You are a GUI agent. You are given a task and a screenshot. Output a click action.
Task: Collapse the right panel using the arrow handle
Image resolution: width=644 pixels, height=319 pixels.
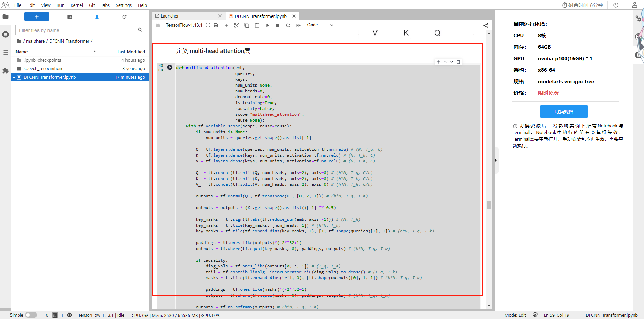click(496, 160)
